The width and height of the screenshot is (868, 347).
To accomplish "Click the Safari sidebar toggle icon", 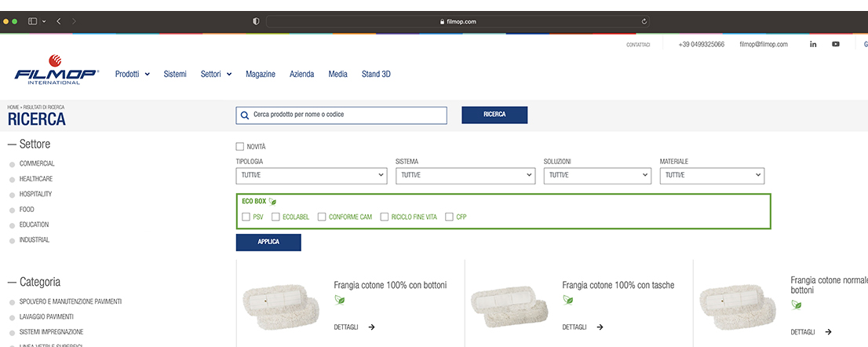I will click(x=33, y=21).
